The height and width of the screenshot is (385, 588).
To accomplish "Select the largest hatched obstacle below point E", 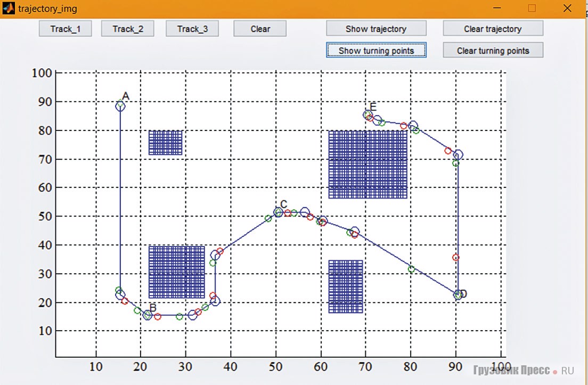I will tap(367, 165).
